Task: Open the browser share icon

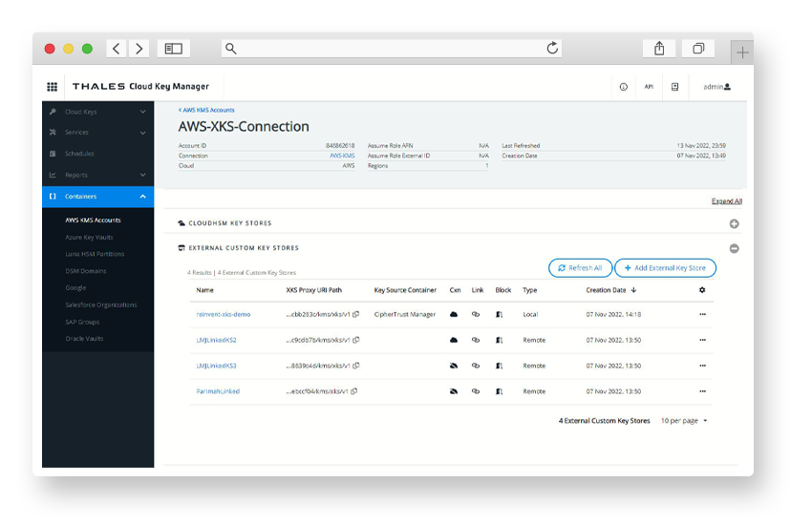Action: (x=659, y=49)
